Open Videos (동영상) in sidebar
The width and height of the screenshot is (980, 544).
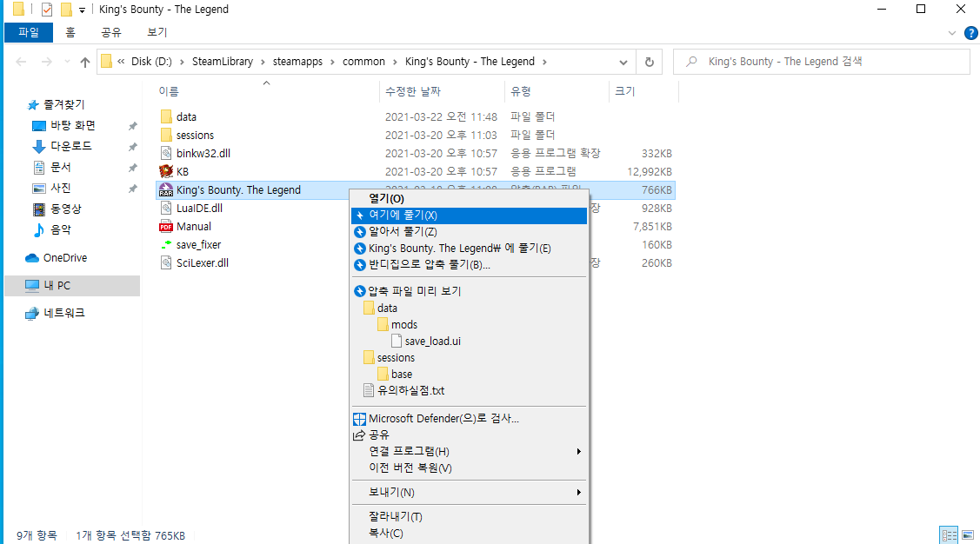(x=65, y=209)
